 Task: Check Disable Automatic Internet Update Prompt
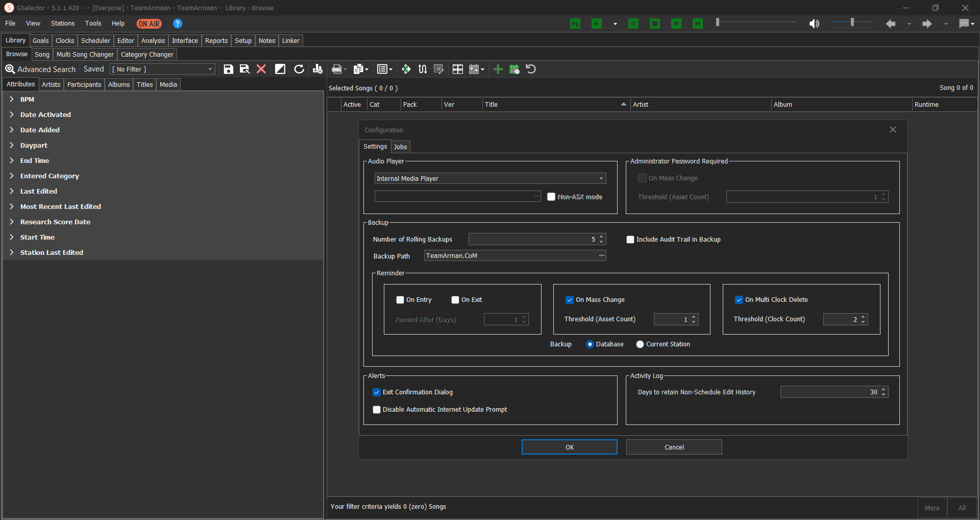(377, 410)
